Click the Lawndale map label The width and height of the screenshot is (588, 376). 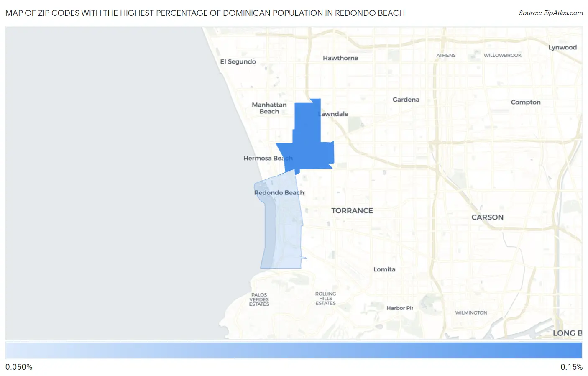[x=333, y=114]
